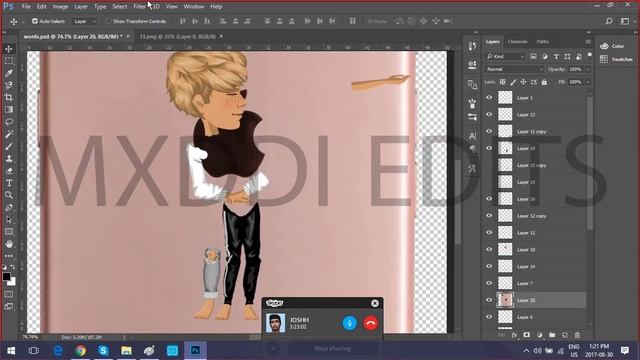640x360 pixels.
Task: Create a new group folder icon
Action: point(552,335)
